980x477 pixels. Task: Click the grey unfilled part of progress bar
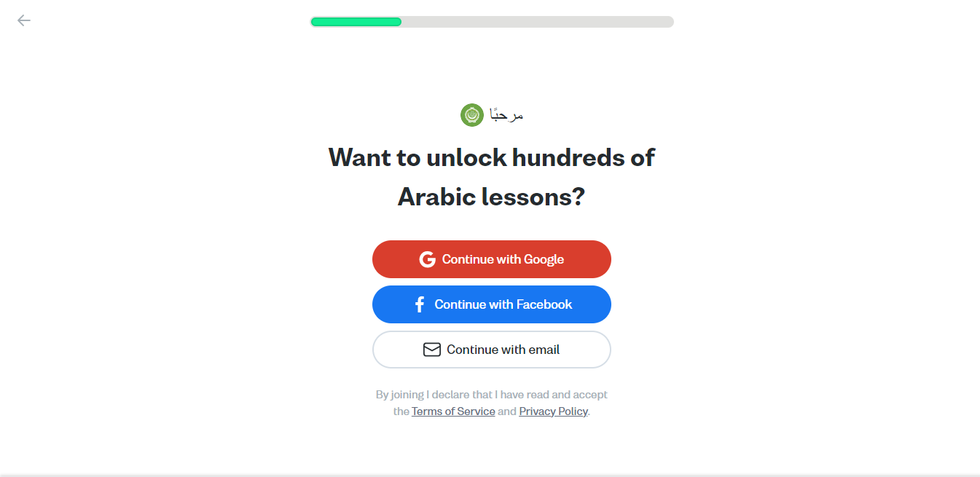click(537, 22)
